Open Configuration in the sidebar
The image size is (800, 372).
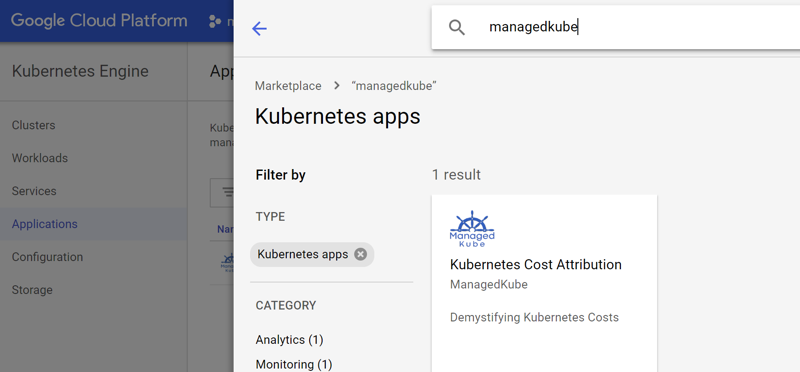[47, 257]
